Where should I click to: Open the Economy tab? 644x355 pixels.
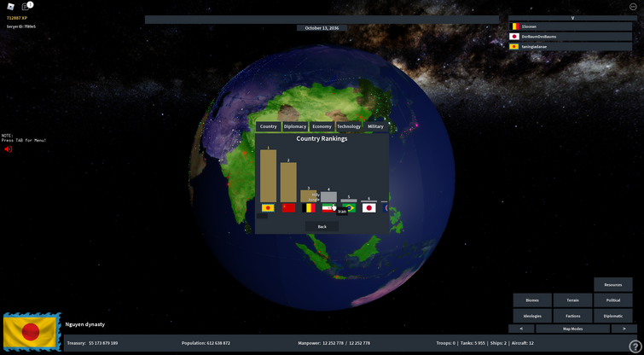coord(322,126)
